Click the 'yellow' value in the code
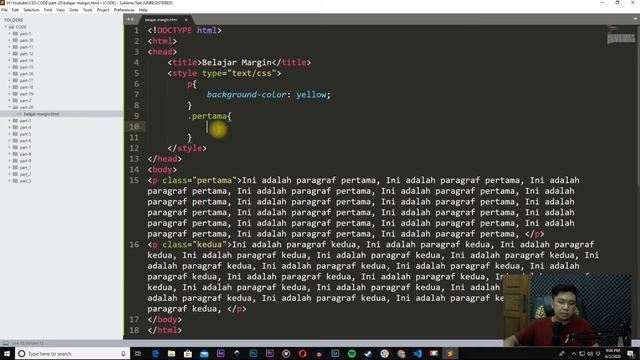The image size is (640, 360). pyautogui.click(x=311, y=95)
